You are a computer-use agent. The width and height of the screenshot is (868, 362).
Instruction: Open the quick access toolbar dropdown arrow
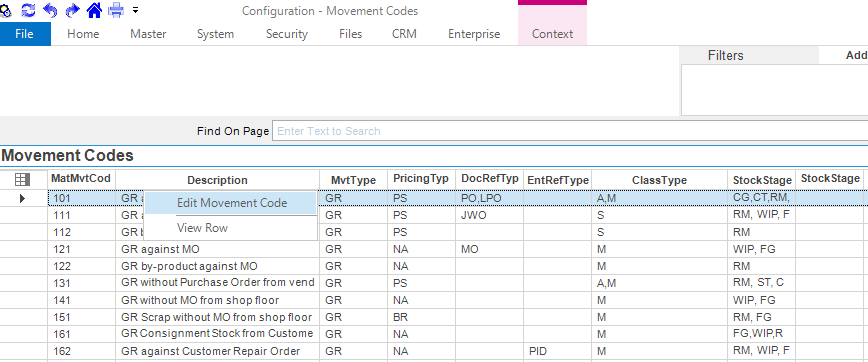136,10
